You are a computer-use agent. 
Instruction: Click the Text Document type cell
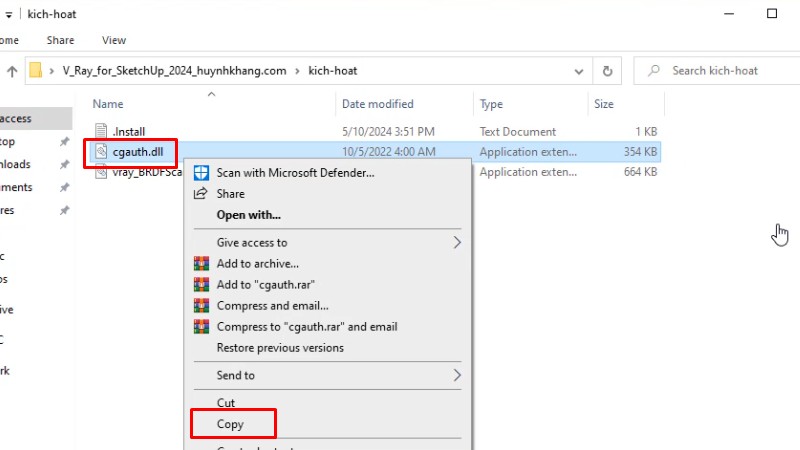coord(517,132)
